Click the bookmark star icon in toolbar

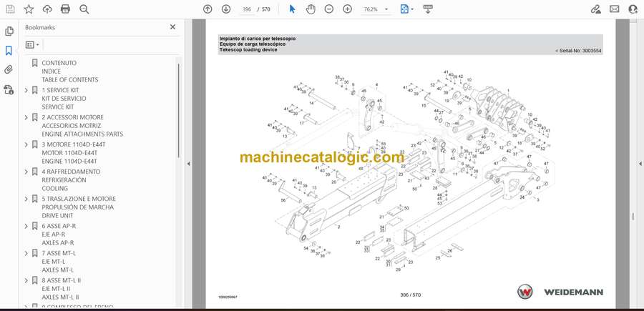click(29, 9)
